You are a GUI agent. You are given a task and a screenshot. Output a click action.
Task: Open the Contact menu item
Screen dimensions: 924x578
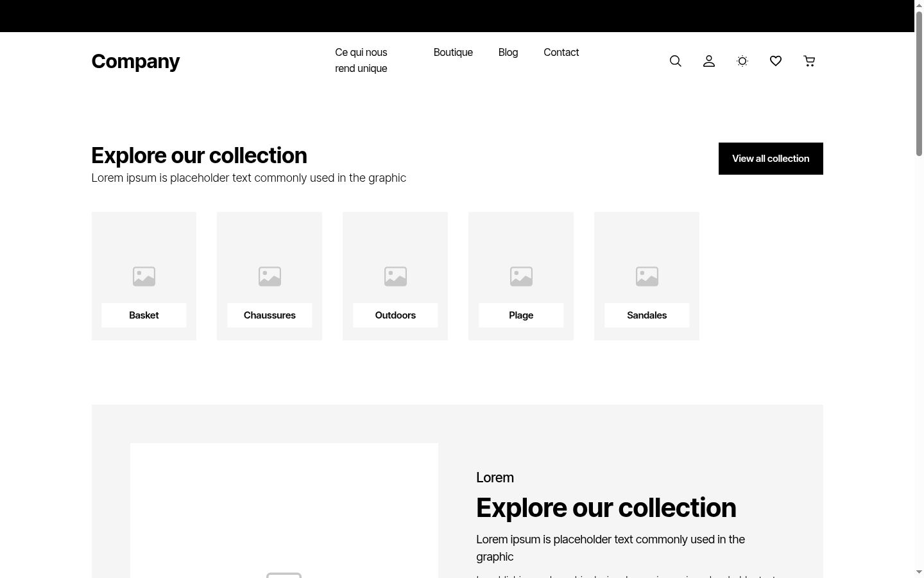(x=561, y=53)
